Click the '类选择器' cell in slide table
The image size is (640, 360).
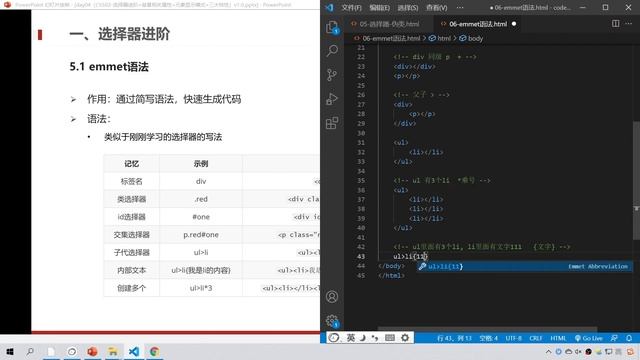(131, 199)
